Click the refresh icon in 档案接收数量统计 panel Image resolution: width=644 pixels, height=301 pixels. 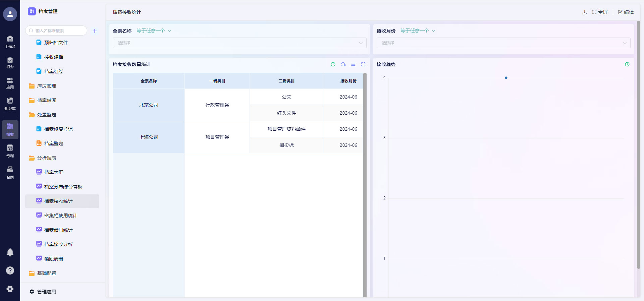tap(343, 64)
